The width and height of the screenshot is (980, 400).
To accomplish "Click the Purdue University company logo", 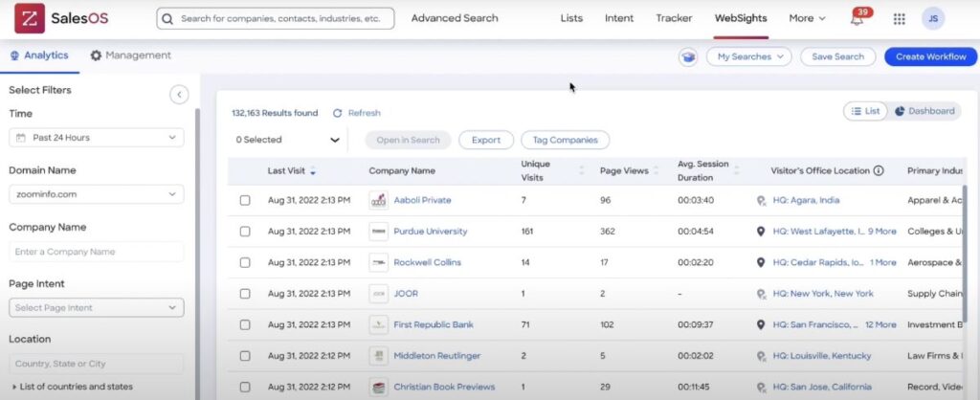I will coord(378,232).
